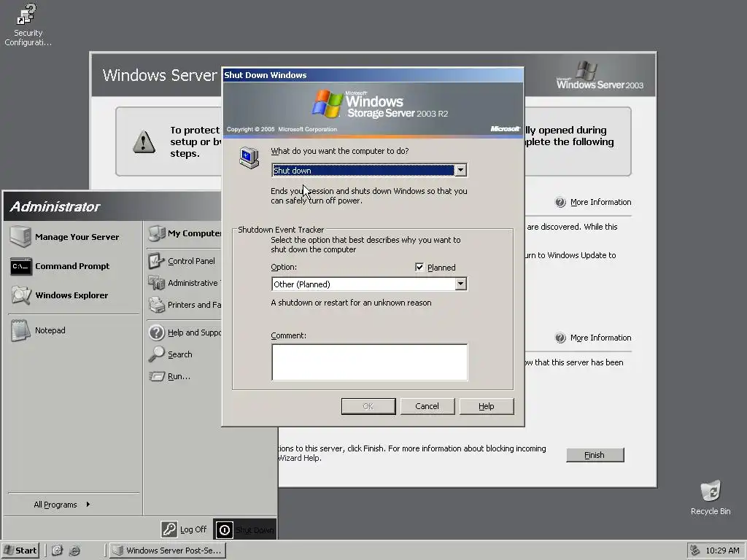Click the Help and Support question icon
The image size is (747, 560).
click(156, 332)
